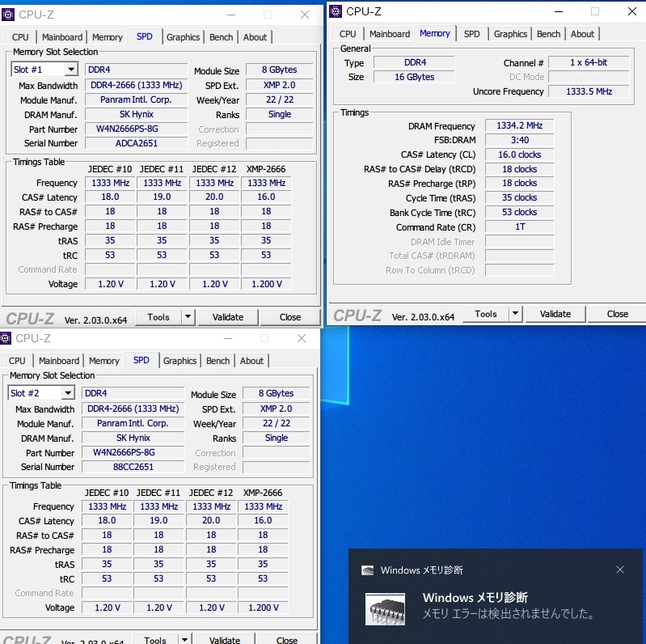The image size is (646, 644).
Task: Switch to CPU tab in Slot #2 window
Action: pos(17,361)
